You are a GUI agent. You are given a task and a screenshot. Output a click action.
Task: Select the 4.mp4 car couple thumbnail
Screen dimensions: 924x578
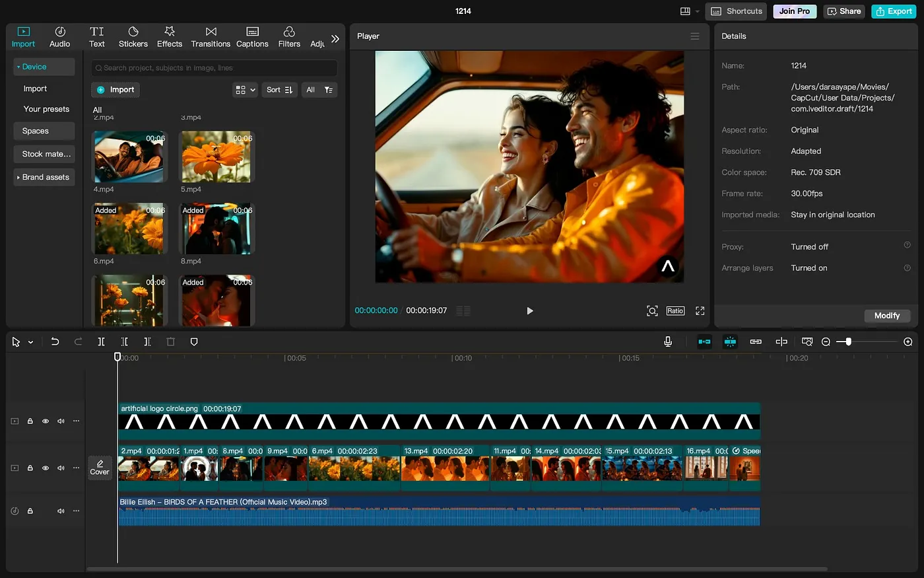[129, 157]
